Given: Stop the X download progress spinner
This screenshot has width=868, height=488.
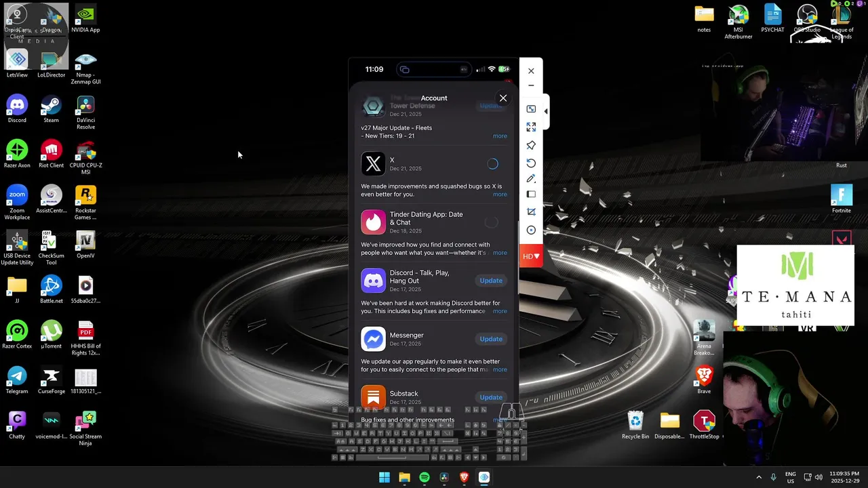Looking at the screenshot, I should click(x=492, y=163).
